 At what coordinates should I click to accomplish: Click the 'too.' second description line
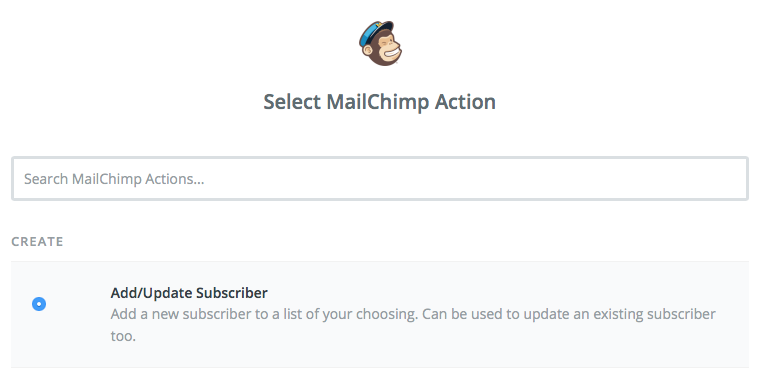coord(123,336)
